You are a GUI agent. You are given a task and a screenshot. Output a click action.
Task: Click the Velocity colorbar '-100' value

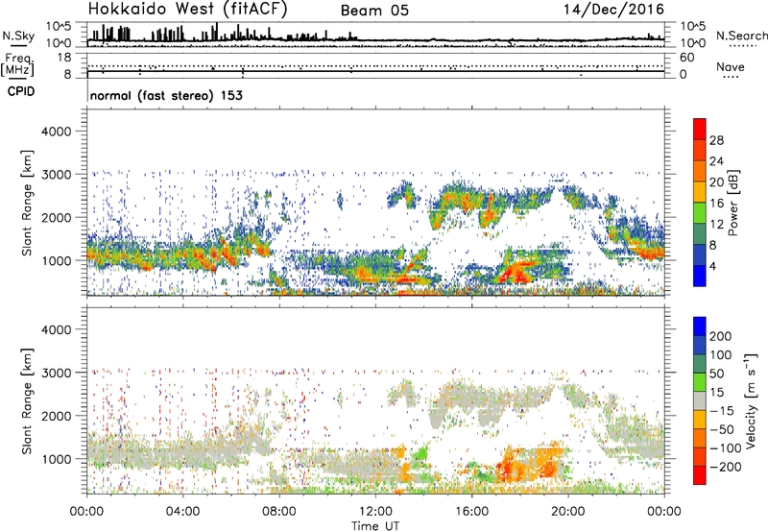[x=726, y=448]
